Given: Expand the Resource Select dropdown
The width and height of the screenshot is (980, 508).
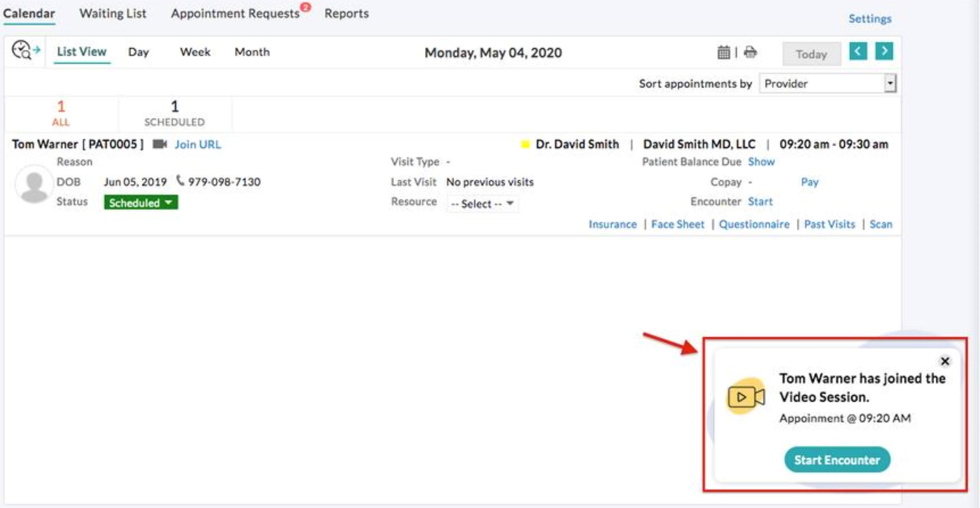Looking at the screenshot, I should (x=482, y=204).
